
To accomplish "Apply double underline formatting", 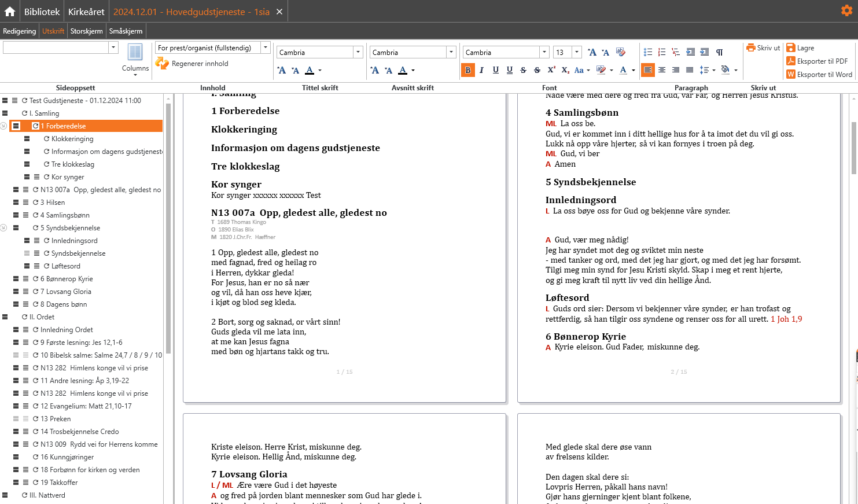I will (x=509, y=70).
